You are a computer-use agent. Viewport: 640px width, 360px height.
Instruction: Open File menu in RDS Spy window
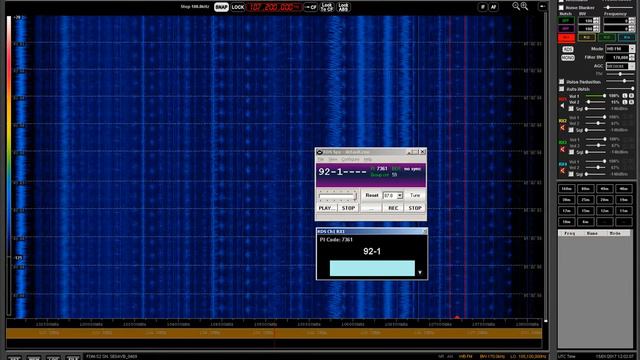click(x=321, y=159)
